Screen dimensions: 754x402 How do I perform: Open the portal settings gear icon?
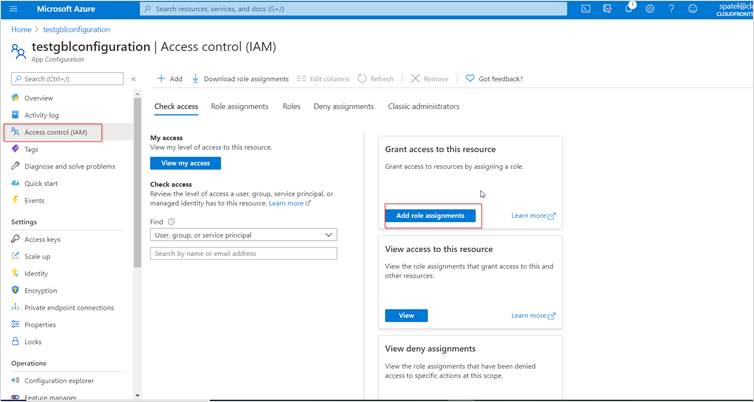pyautogui.click(x=650, y=9)
